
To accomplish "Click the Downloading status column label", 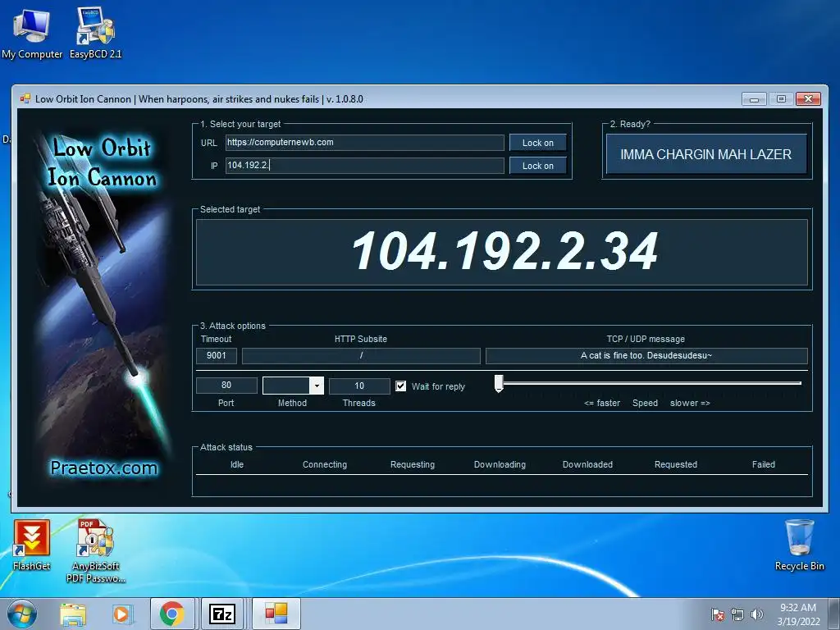I will [x=500, y=464].
